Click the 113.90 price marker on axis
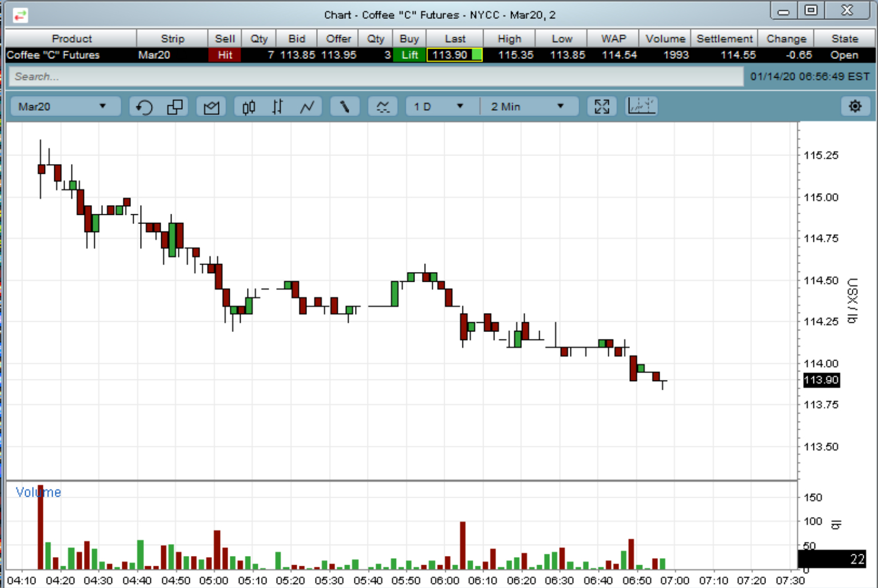The image size is (878, 588). click(821, 380)
